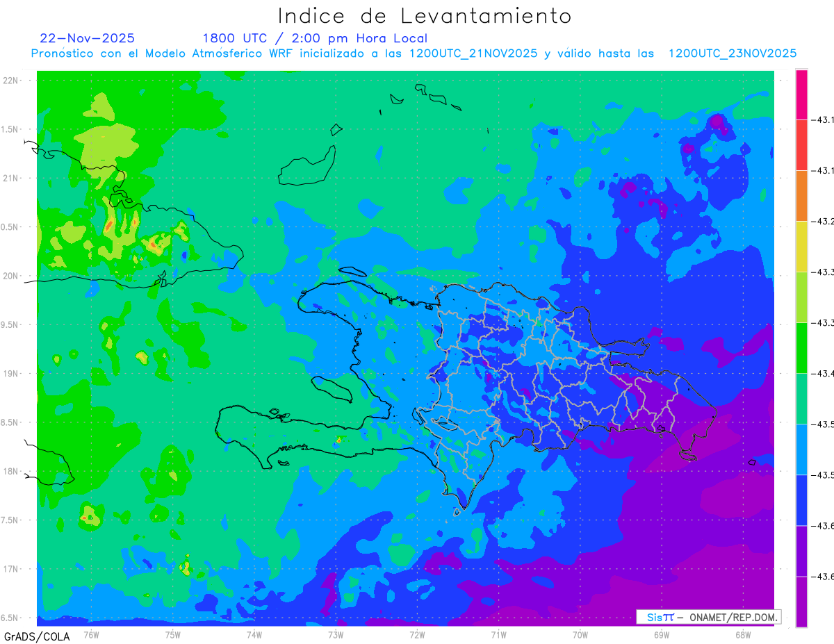Click the '70W' longitude label

point(580,634)
